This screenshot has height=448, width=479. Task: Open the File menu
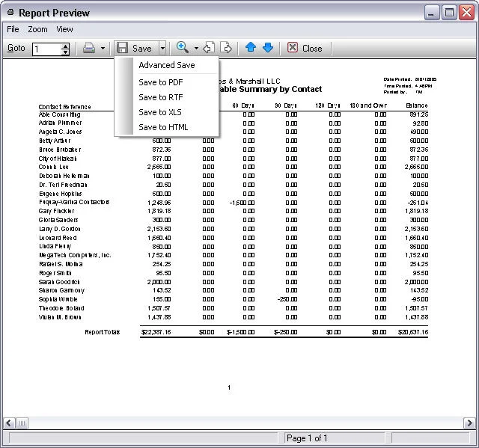pyautogui.click(x=13, y=29)
